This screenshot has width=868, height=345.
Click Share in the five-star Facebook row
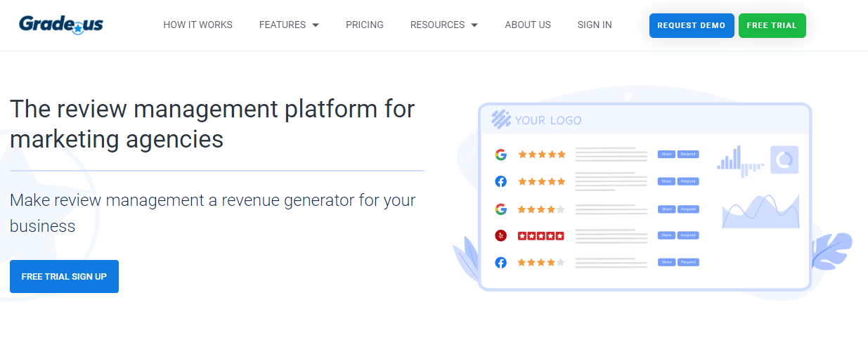(x=666, y=181)
